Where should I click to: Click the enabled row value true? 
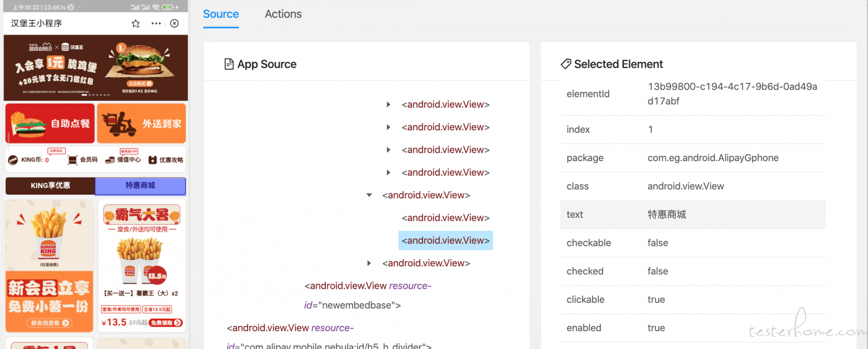(656, 328)
